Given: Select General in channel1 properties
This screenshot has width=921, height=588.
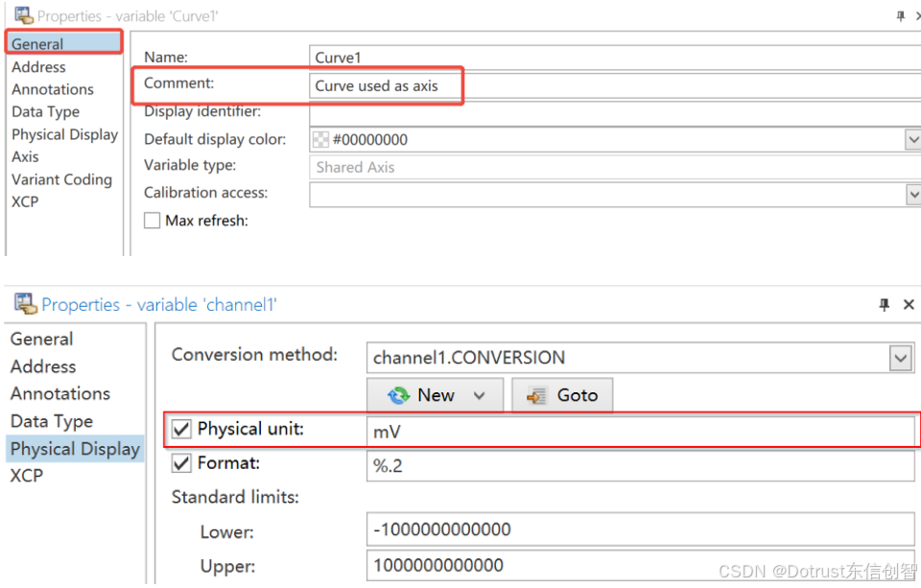Looking at the screenshot, I should (x=41, y=339).
